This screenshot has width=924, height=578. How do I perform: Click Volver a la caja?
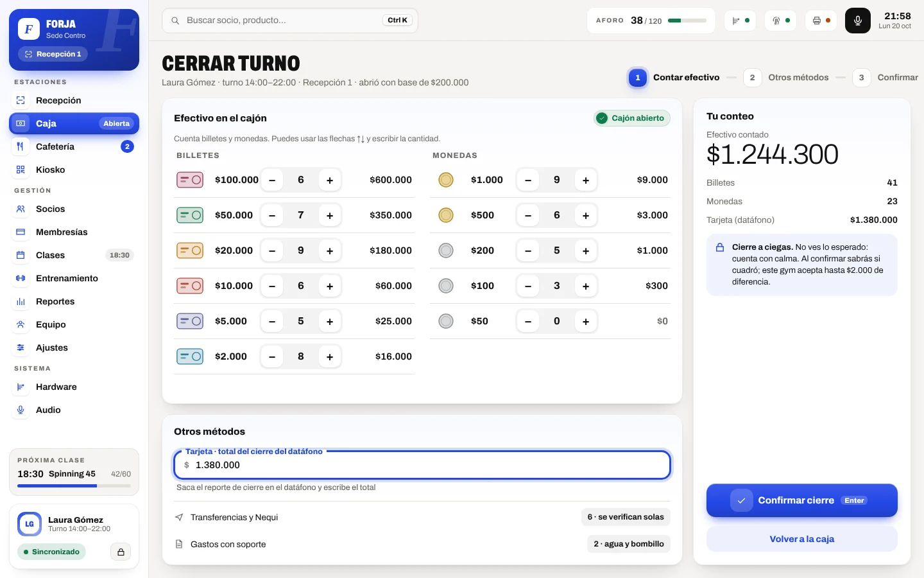tap(802, 539)
